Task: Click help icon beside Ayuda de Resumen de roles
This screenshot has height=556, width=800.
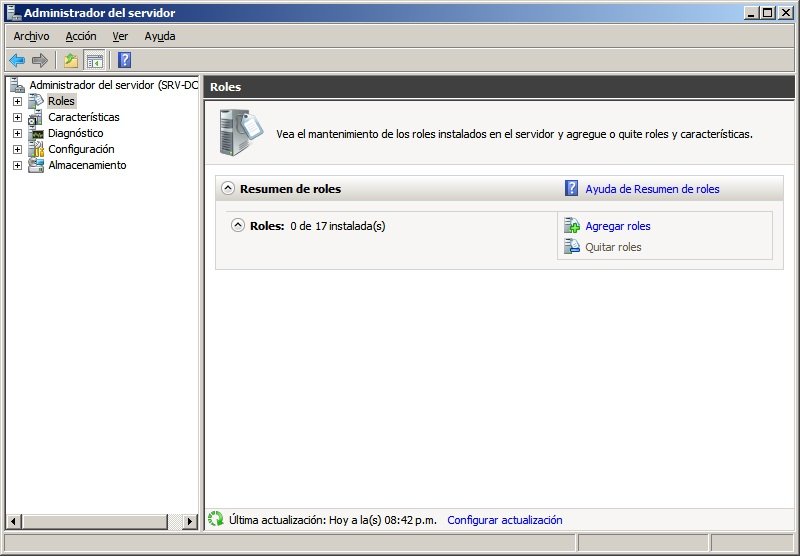Action: 571,188
